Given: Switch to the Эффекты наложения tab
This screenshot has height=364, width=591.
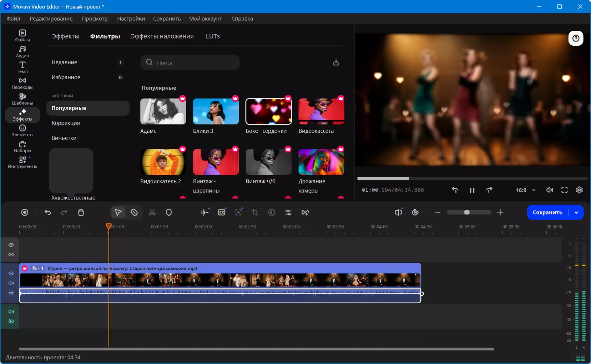Looking at the screenshot, I should coord(162,36).
